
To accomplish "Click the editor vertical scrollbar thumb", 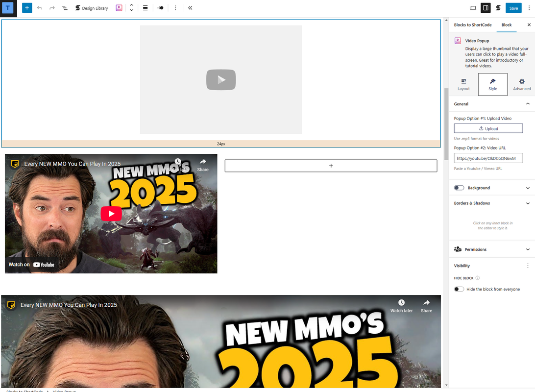I will tap(446, 124).
